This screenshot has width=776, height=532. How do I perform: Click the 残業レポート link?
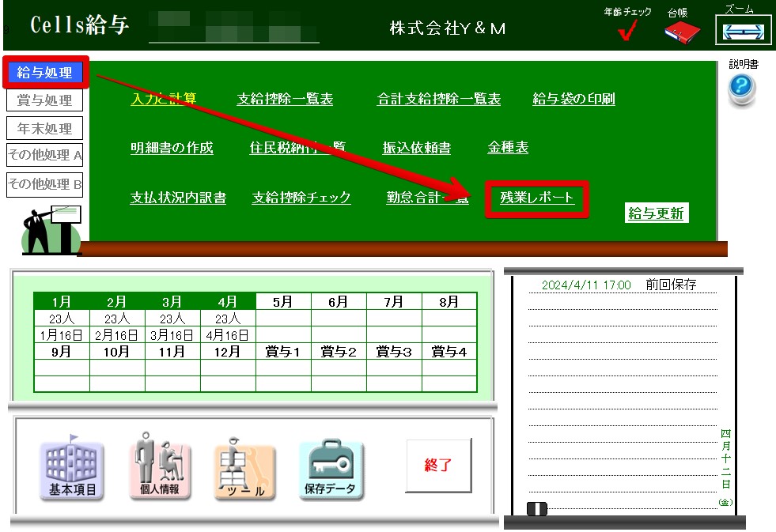(537, 198)
